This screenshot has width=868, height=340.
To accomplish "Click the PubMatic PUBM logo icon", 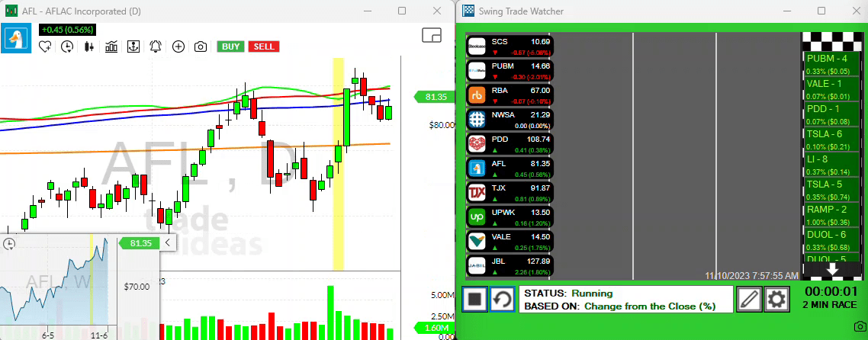I will pyautogui.click(x=477, y=71).
